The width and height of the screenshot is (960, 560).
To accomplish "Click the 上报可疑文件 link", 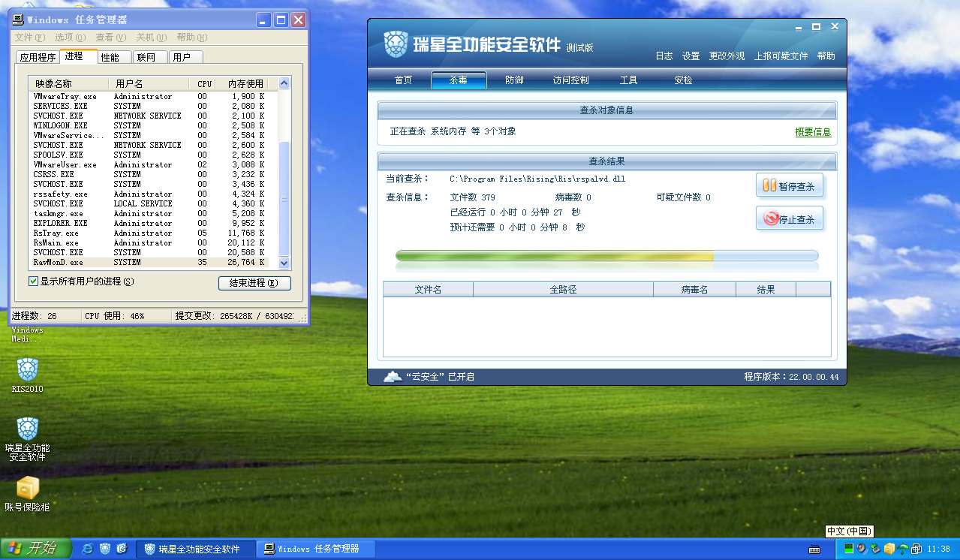I will tap(781, 56).
